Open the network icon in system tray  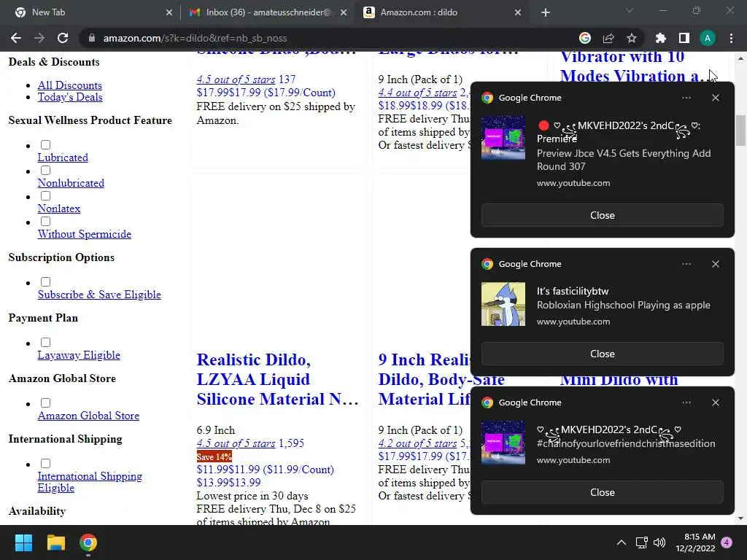click(641, 542)
